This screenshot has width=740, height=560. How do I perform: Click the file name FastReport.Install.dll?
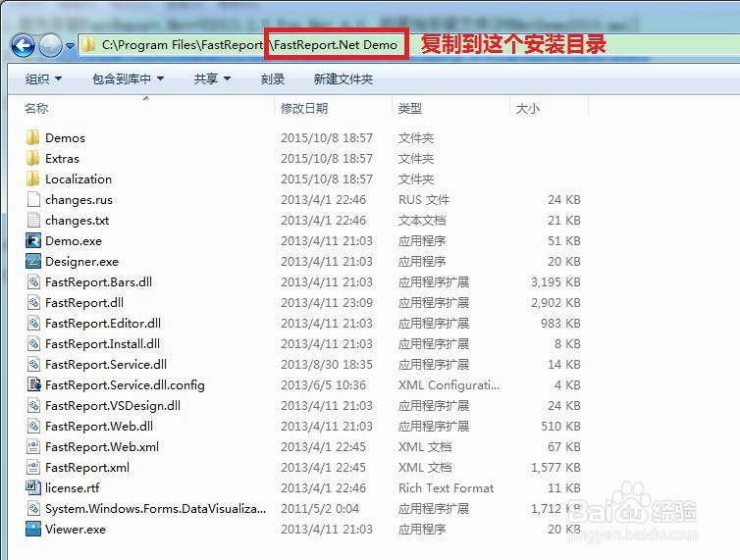[102, 344]
